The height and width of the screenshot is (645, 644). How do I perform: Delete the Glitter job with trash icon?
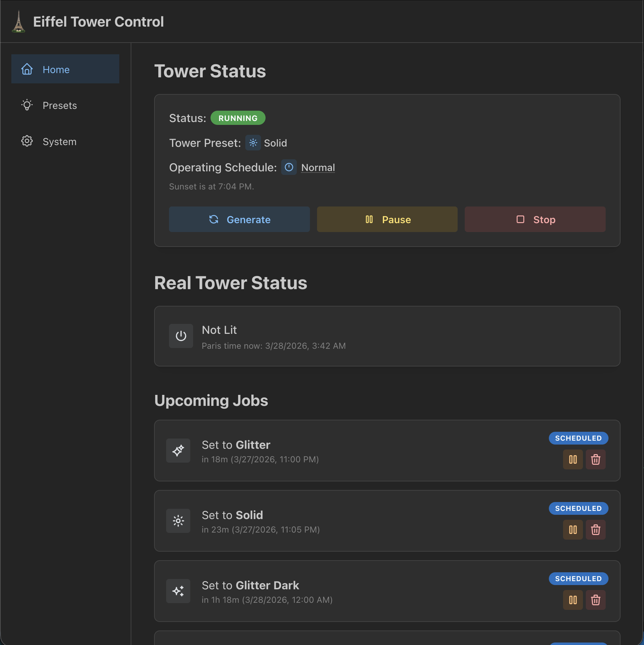596,459
